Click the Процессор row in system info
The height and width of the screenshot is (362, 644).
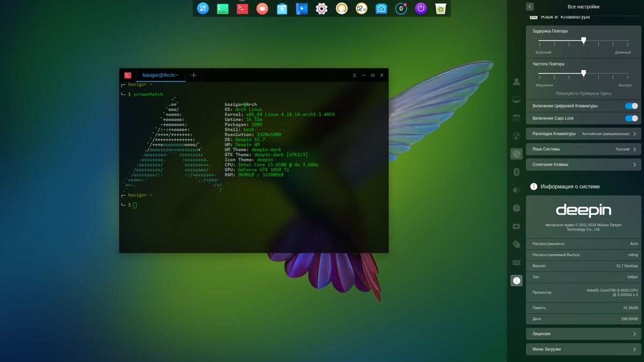pos(583,292)
